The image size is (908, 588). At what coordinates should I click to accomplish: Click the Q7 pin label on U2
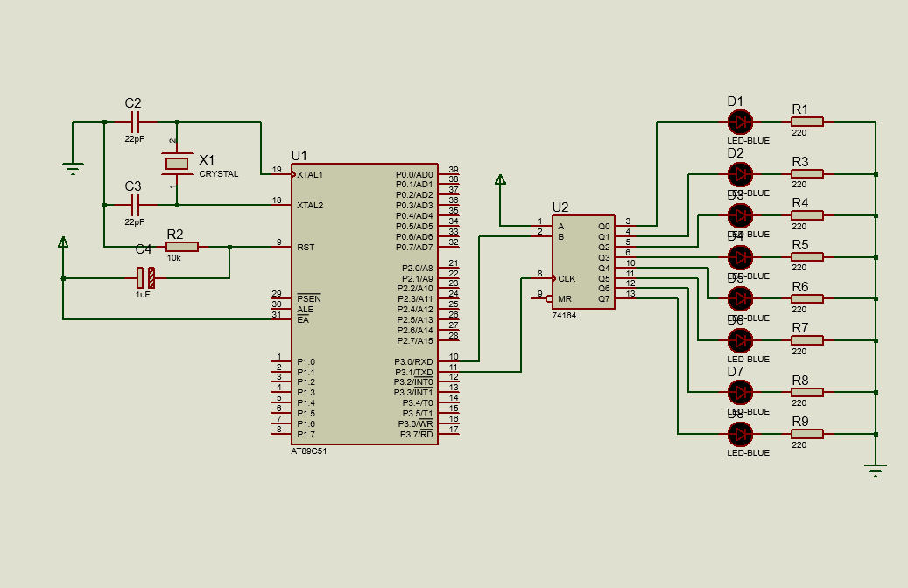tap(604, 299)
